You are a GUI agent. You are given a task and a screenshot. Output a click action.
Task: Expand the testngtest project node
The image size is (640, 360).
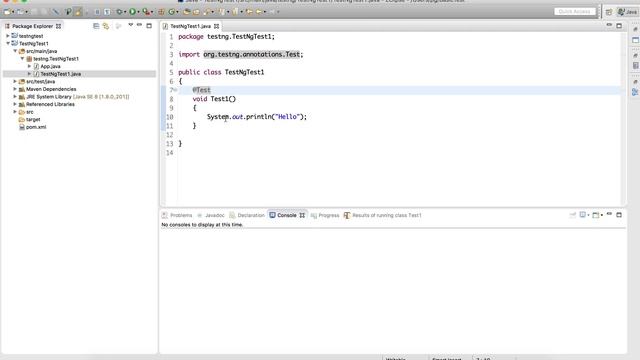(x=8, y=36)
